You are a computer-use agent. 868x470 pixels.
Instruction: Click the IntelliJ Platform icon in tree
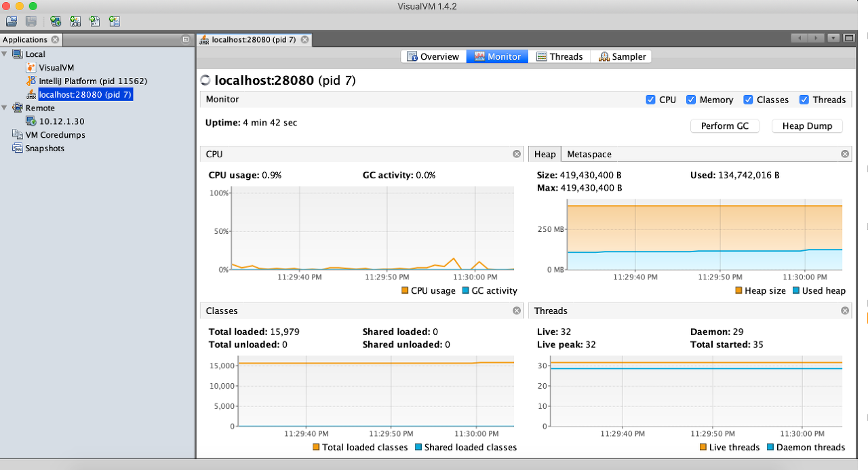[31, 81]
